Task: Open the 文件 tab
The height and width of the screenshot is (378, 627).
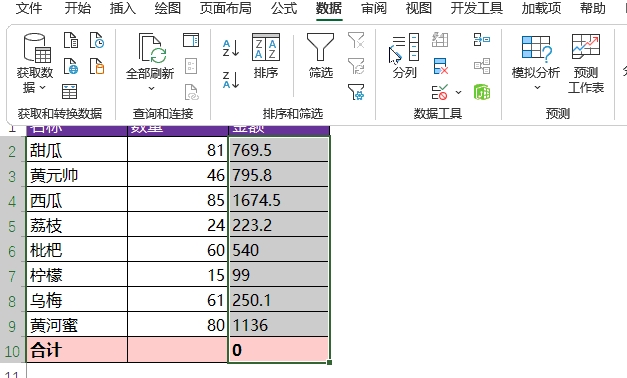Action: [x=28, y=8]
